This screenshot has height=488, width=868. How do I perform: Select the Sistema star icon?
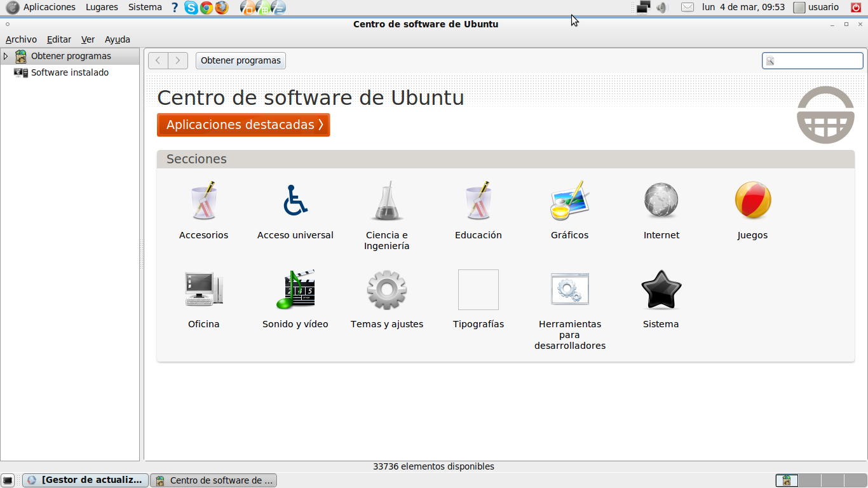[x=661, y=289]
